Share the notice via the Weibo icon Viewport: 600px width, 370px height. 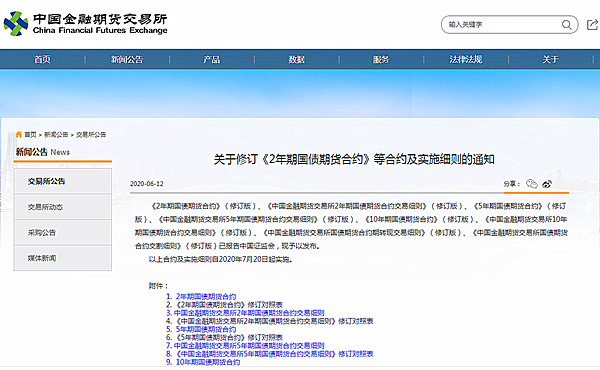[547, 184]
